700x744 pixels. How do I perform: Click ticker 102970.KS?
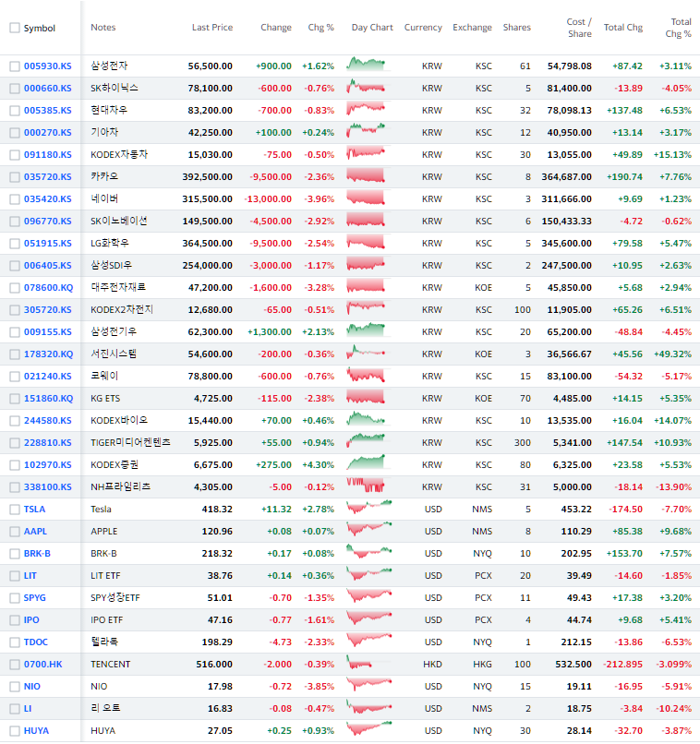[48, 464]
